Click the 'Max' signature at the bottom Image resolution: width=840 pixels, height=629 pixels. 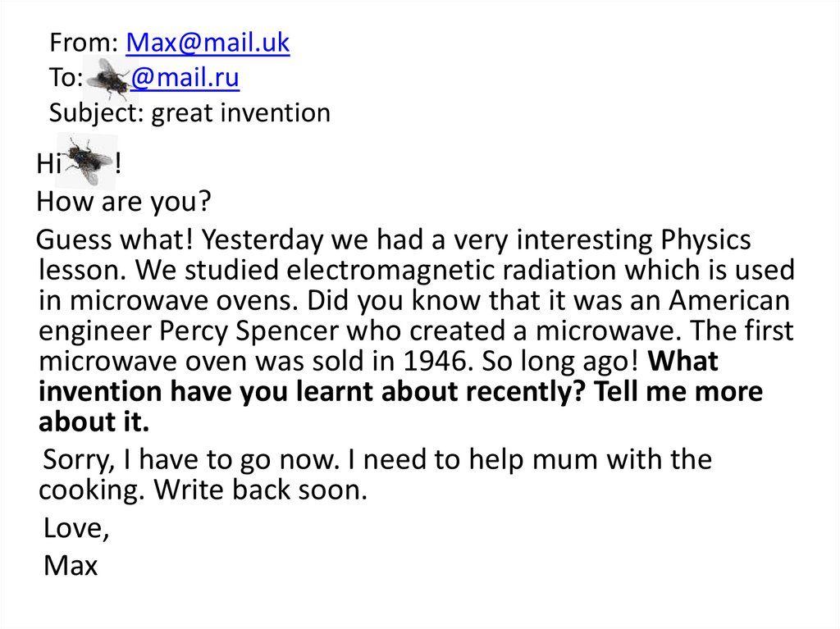point(71,565)
